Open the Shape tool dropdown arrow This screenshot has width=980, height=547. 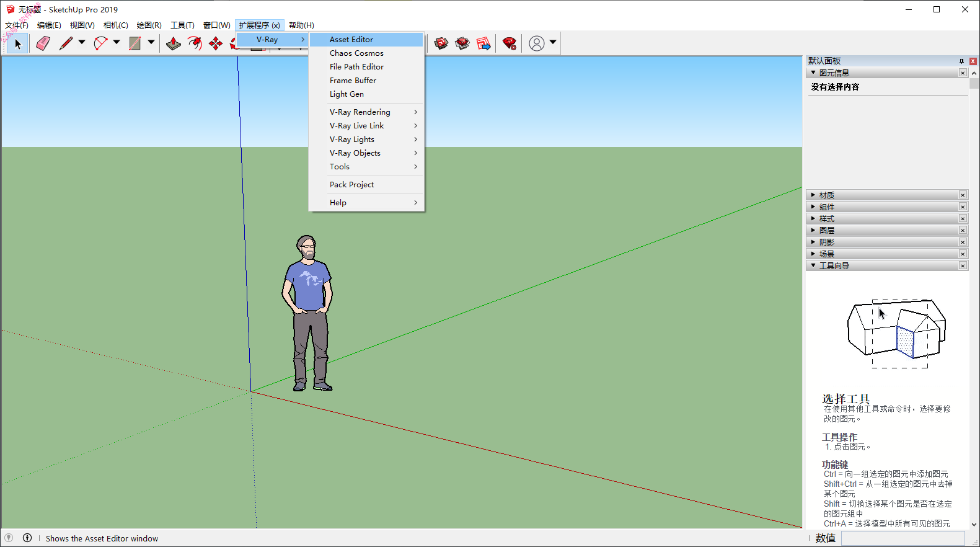click(x=151, y=43)
